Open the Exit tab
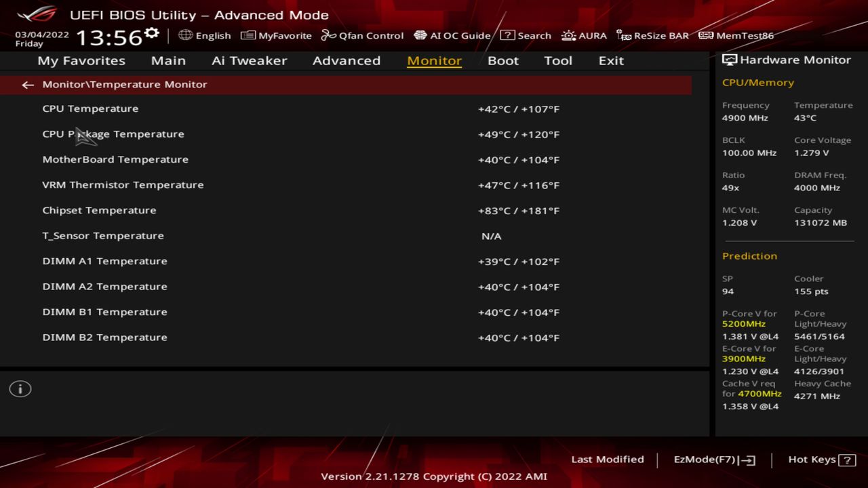The image size is (868, 488). 611,60
